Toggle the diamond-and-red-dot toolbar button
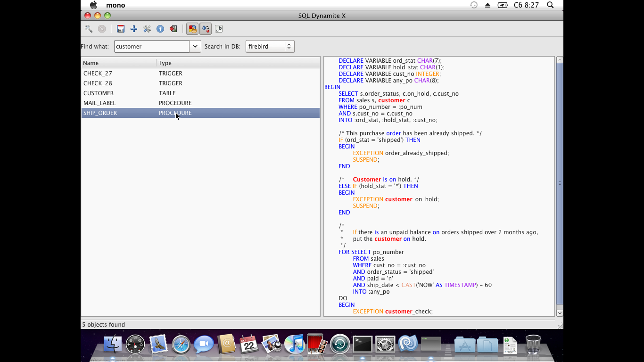 [x=206, y=29]
